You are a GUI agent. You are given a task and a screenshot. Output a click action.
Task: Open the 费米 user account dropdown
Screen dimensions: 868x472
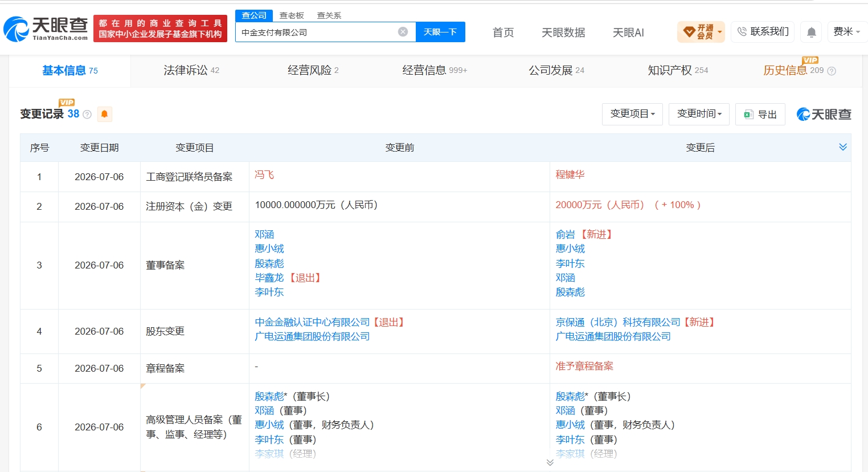[847, 32]
